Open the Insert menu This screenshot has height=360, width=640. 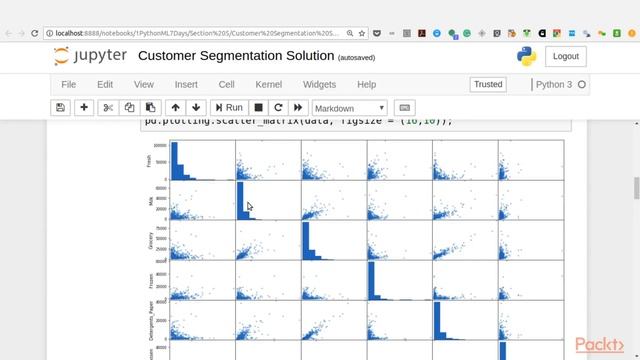click(x=186, y=84)
